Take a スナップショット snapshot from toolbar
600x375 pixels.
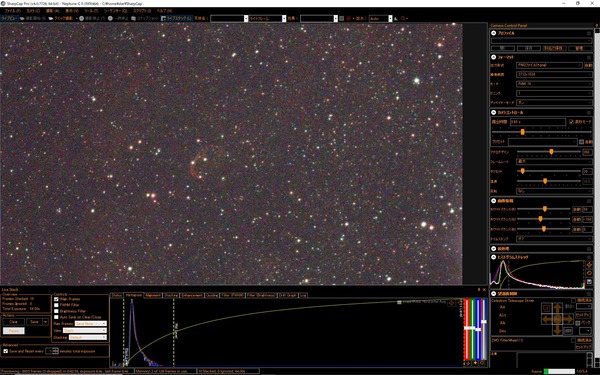(145, 18)
